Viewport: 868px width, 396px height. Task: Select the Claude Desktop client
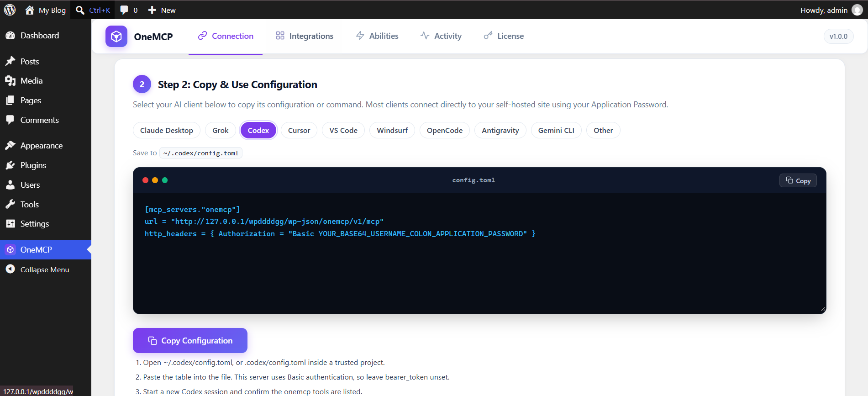coord(167,130)
